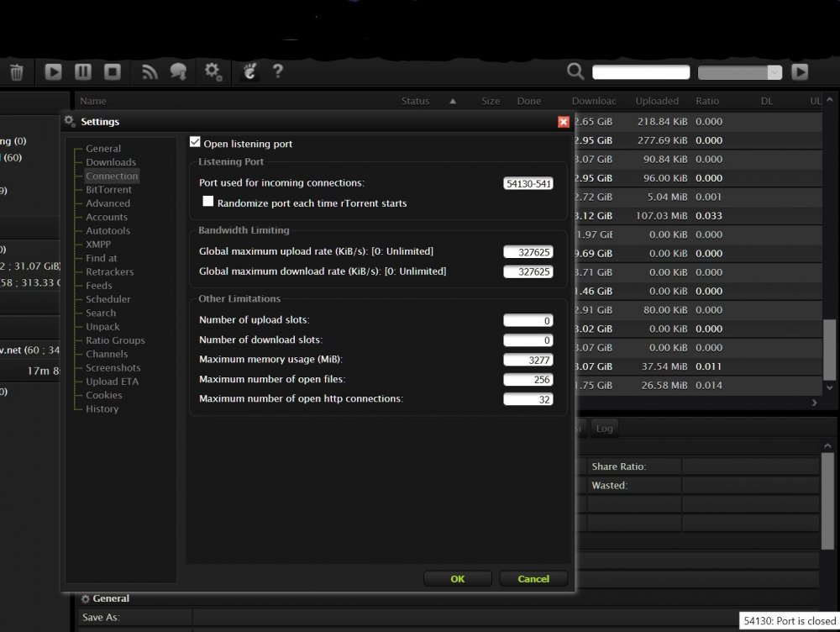Screen dimensions: 840x632
Task: Click scroll-down arrow of torrent list
Action: [829, 387]
